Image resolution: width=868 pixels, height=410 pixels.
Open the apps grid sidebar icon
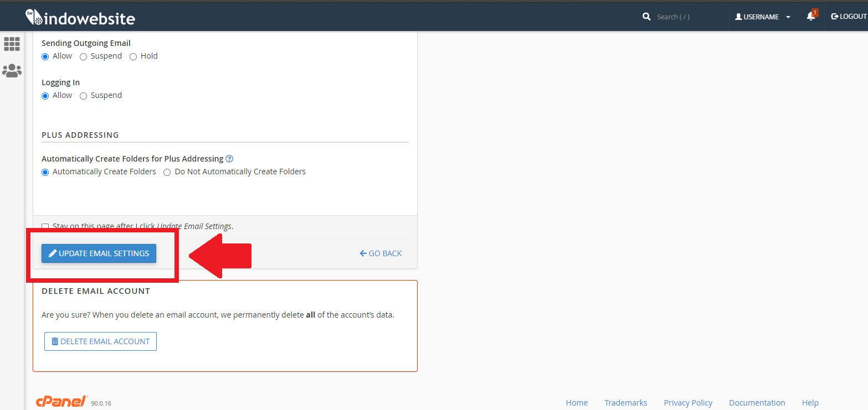pos(12,44)
